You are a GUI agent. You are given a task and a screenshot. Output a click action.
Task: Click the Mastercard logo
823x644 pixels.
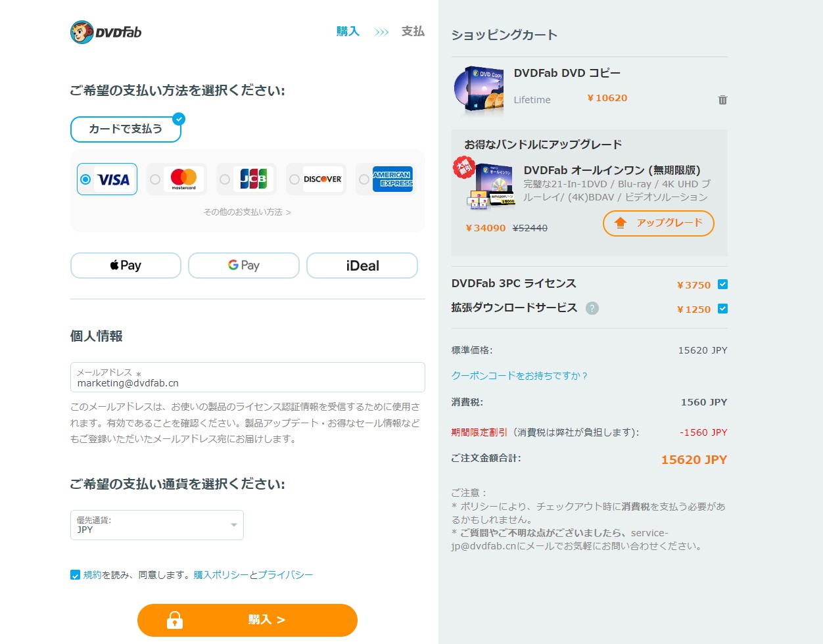coord(183,179)
